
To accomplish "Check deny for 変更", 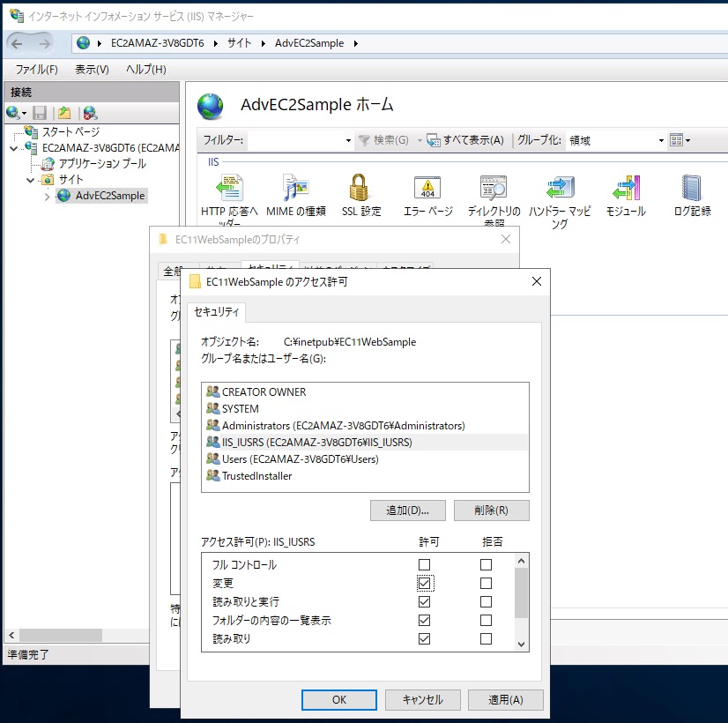I will 487,583.
